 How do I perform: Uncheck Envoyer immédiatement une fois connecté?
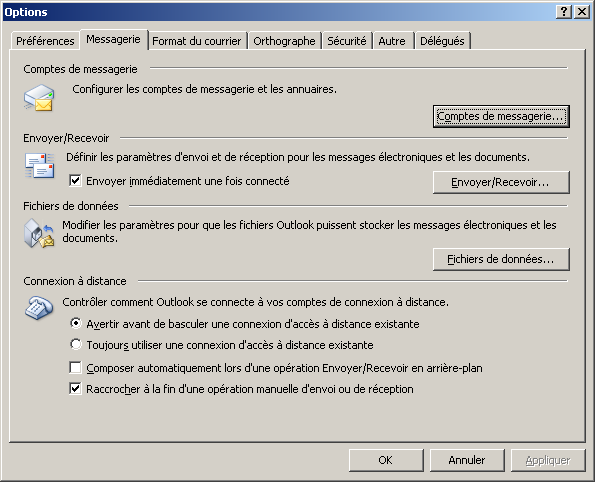(x=75, y=181)
